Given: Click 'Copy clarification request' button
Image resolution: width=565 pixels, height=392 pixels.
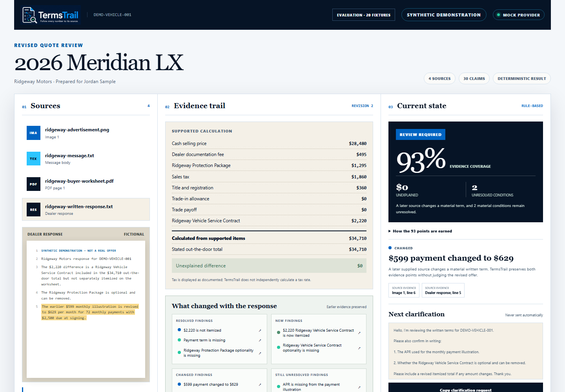Looking at the screenshot, I should pyautogui.click(x=466, y=388).
